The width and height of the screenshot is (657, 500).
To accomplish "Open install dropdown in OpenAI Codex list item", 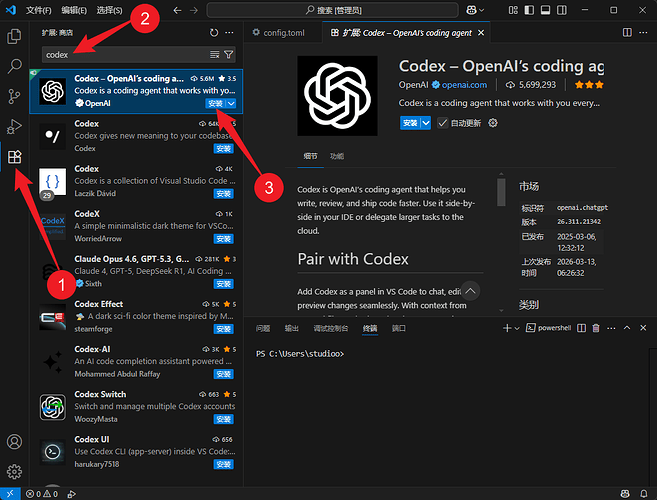I will (x=231, y=103).
